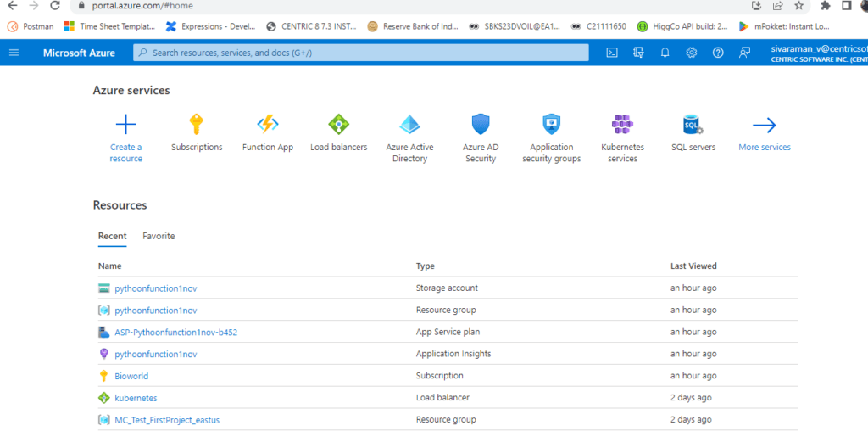Open the Load balancers service icon
This screenshot has width=868, height=431.
(339, 125)
